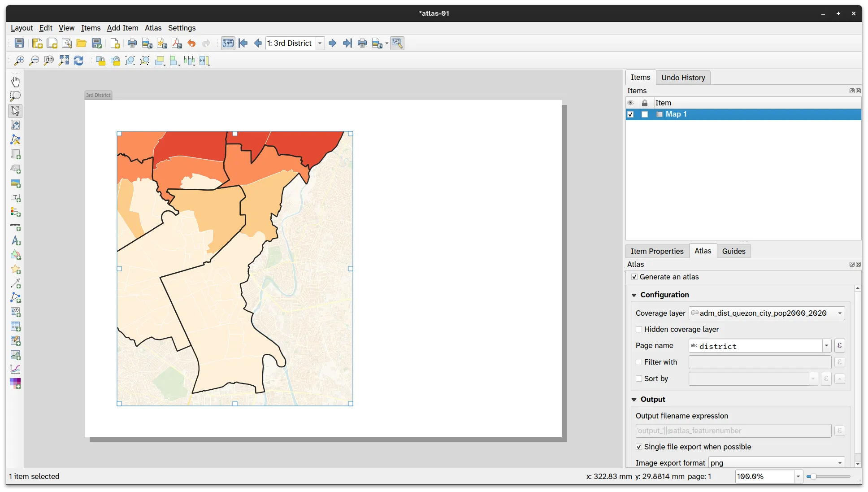Activate the Add Map tool
The width and height of the screenshot is (868, 492).
click(16, 154)
